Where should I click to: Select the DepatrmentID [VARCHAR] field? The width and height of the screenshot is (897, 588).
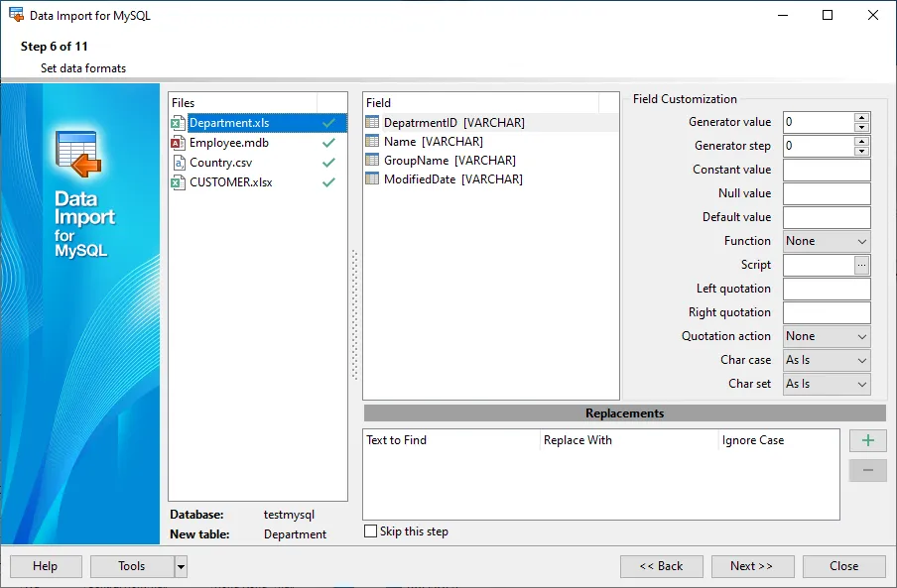coord(491,122)
